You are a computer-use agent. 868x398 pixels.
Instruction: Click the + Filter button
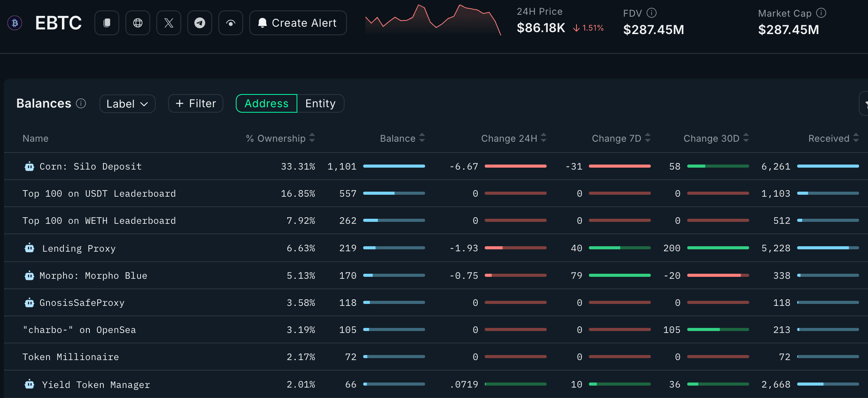[196, 103]
